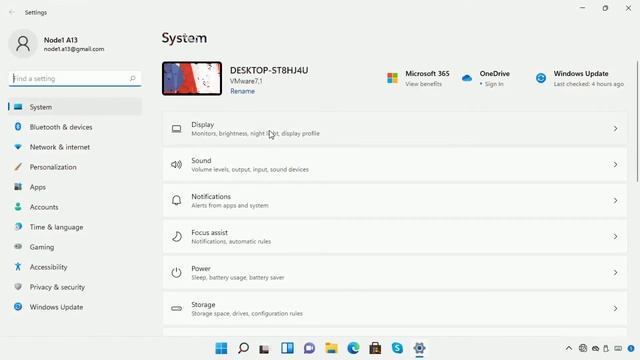Show hidden tray icons chevron
Viewport: 640px width, 360px height.
click(x=569, y=348)
